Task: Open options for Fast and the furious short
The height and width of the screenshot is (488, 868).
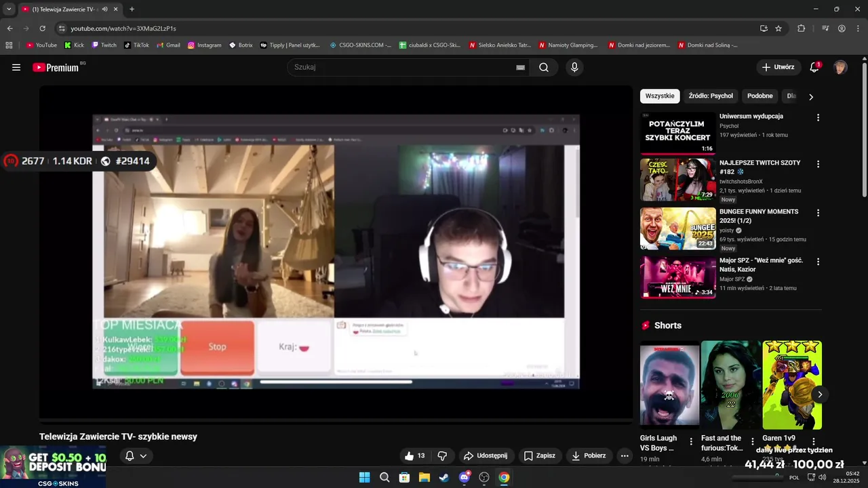Action: point(752,441)
